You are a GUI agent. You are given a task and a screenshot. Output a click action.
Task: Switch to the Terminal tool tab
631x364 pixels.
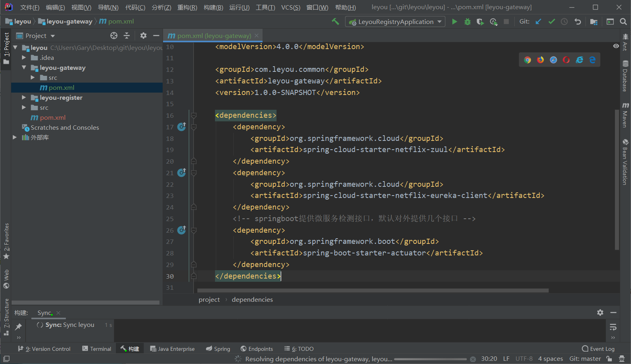97,348
